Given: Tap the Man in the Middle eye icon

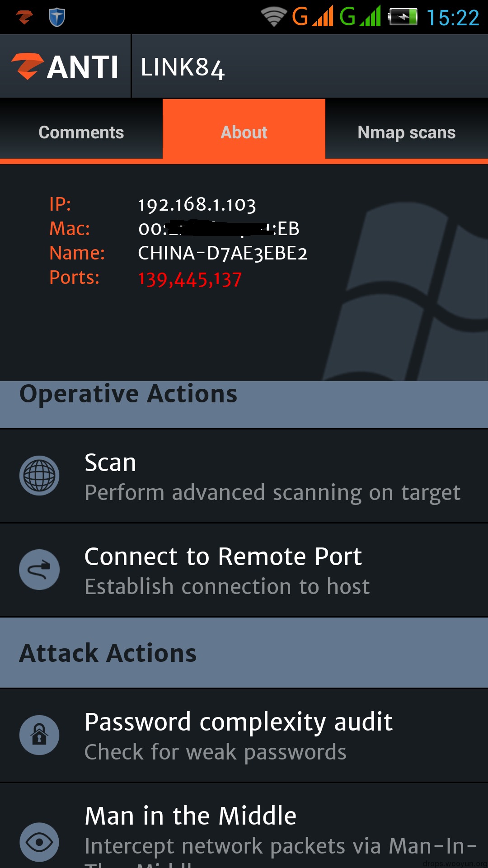Looking at the screenshot, I should click(x=39, y=842).
